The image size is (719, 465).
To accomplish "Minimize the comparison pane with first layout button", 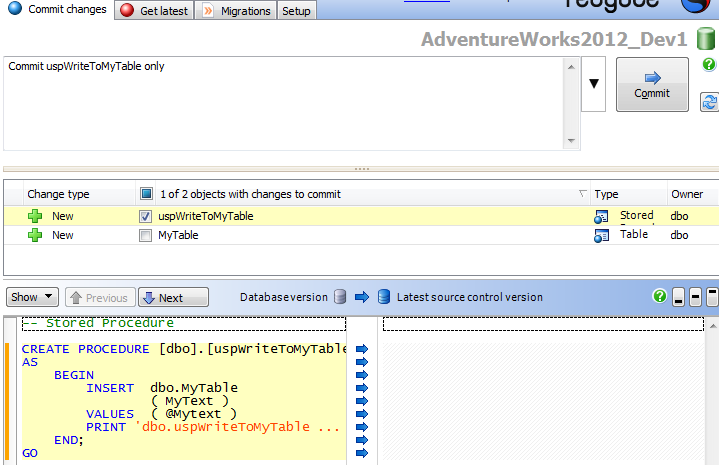I will 678,297.
